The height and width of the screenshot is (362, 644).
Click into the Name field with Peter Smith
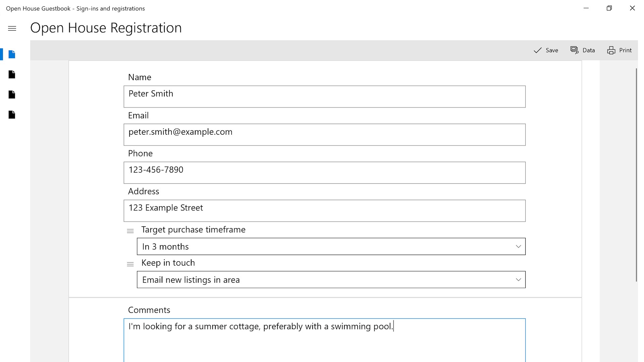[324, 97]
